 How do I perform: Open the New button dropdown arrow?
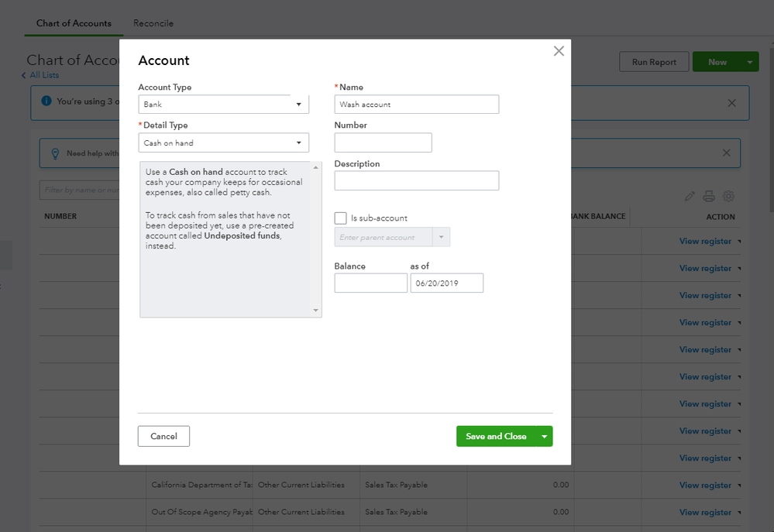coord(750,62)
